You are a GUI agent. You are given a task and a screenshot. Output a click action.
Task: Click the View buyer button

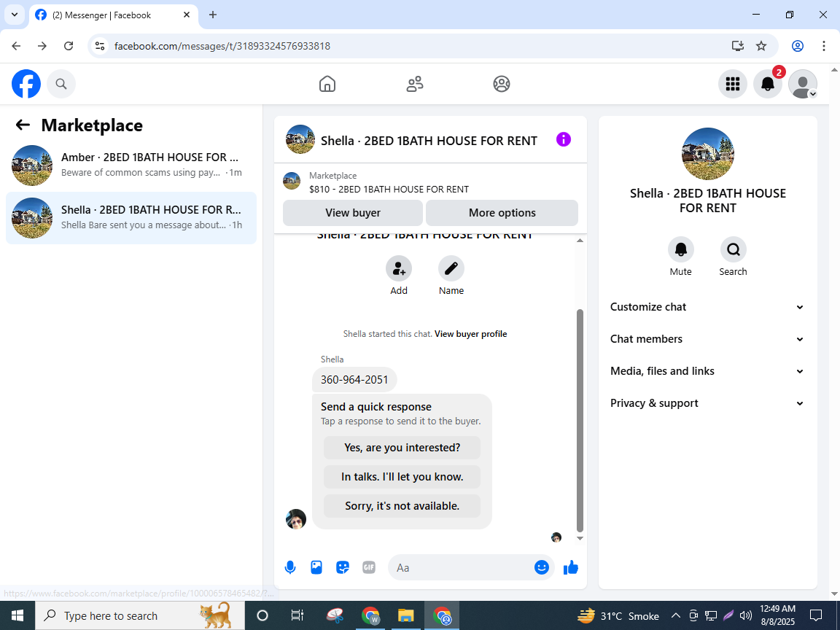(352, 213)
